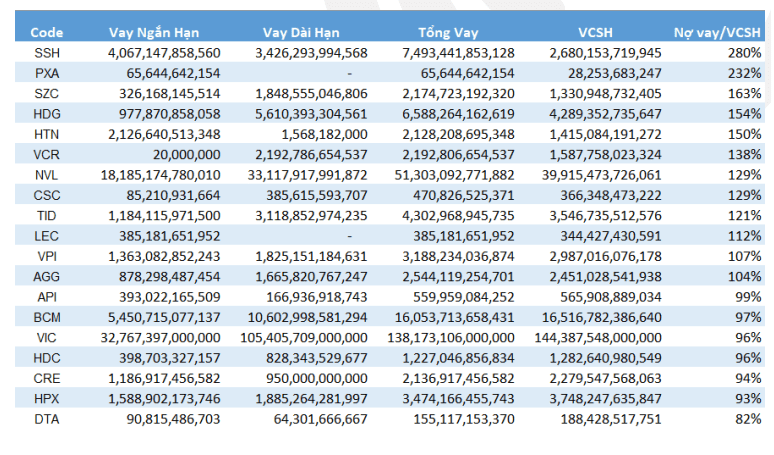The image size is (774, 455).
Task: Select DTA ratio 82%
Action: (748, 419)
